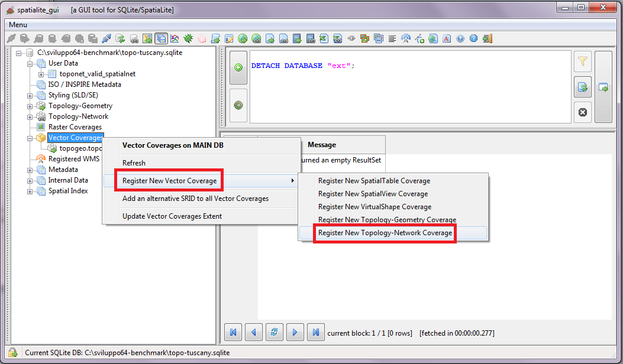The image size is (623, 364).
Task: Select the Raster Coverages tree item
Action: [75, 127]
